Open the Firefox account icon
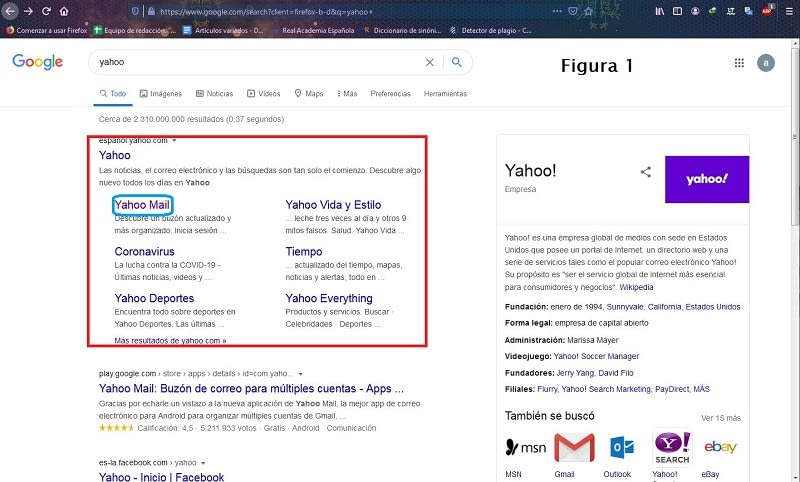800x482 pixels. click(695, 11)
